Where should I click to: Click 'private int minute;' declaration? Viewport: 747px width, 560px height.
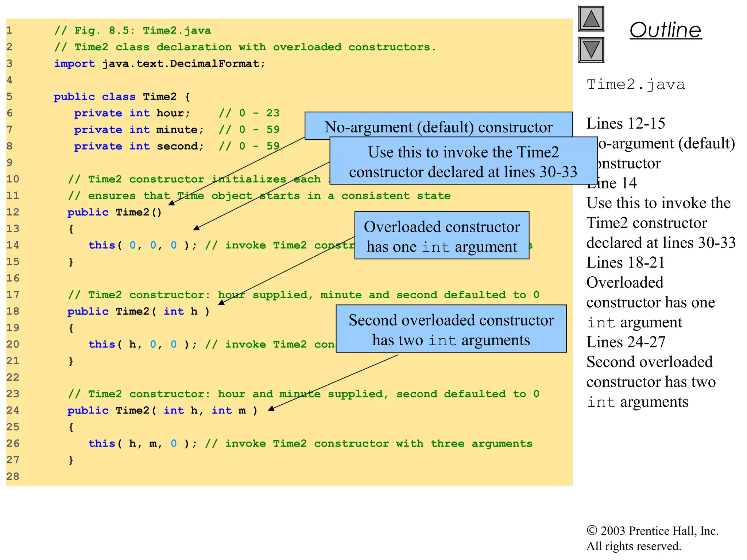pos(139,130)
